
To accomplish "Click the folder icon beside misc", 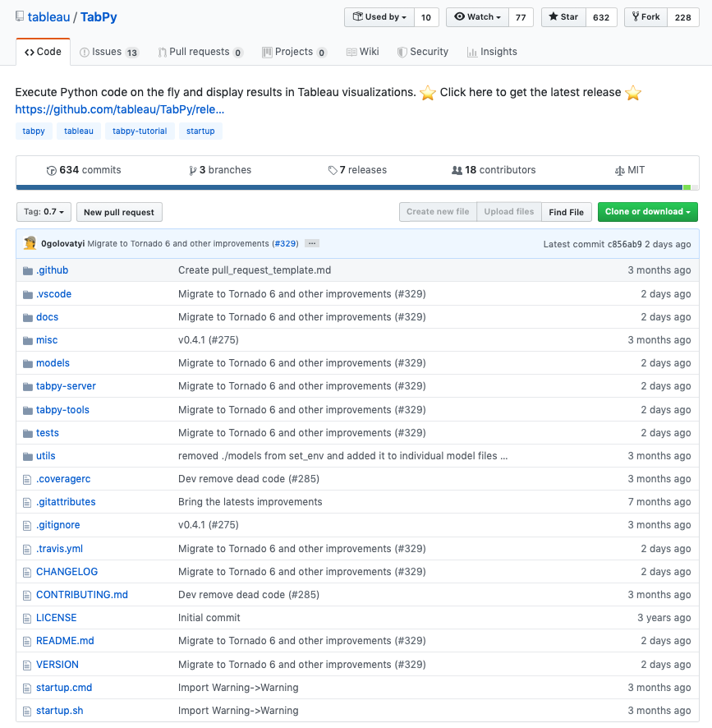I will pyautogui.click(x=28, y=340).
